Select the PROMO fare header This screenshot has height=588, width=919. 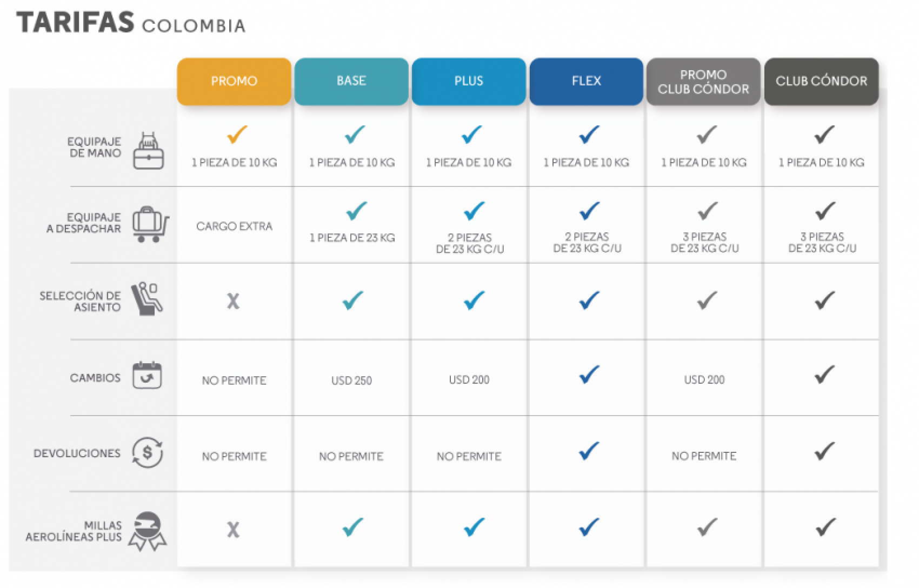click(x=234, y=81)
